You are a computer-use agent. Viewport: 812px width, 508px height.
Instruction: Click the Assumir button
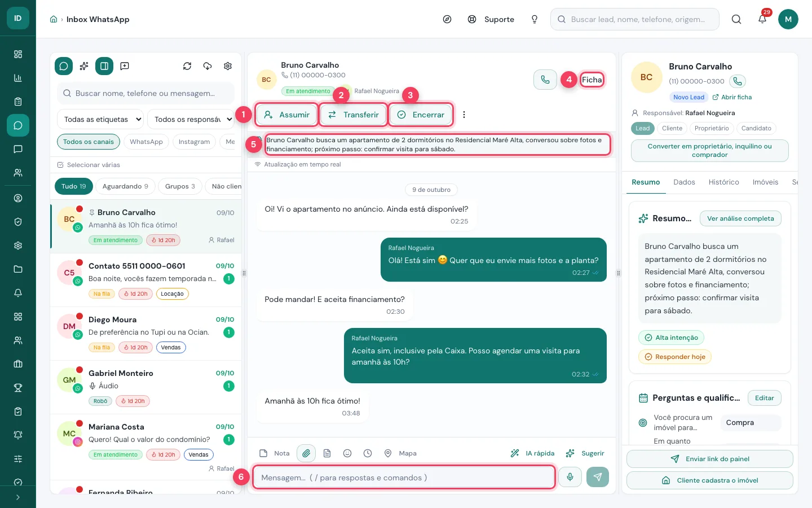click(x=286, y=115)
